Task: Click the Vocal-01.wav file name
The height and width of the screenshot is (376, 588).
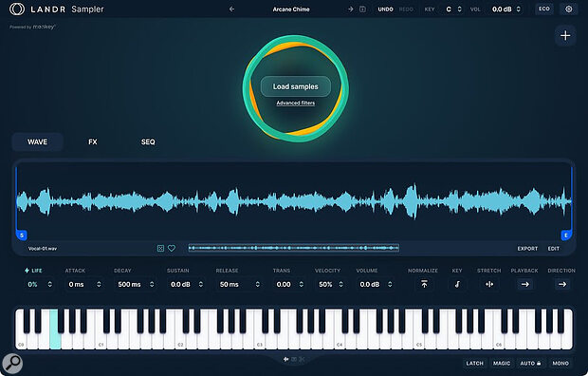Action: click(x=43, y=248)
